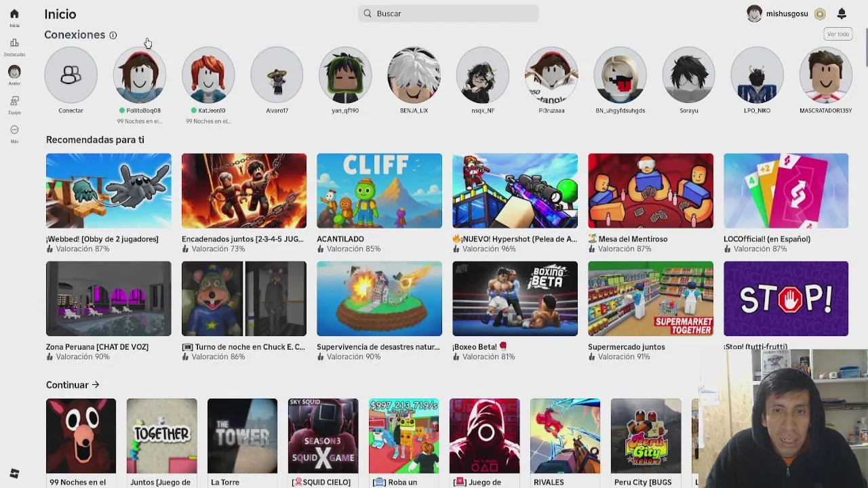Continue SQUID CIELO game thumbnail
Viewport: 868px width, 488px height.
coord(323,436)
